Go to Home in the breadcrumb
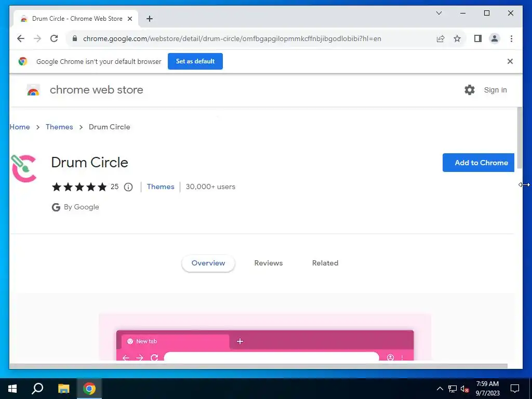The width and height of the screenshot is (532, 399). pos(20,127)
